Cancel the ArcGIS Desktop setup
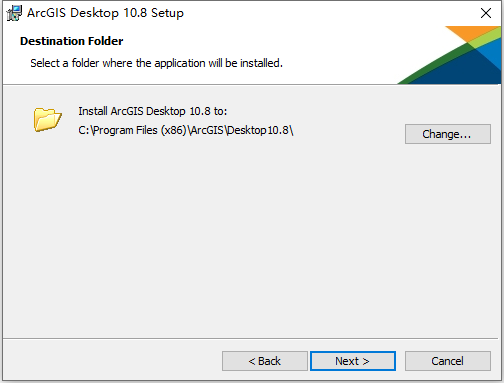504x383 pixels. click(448, 361)
